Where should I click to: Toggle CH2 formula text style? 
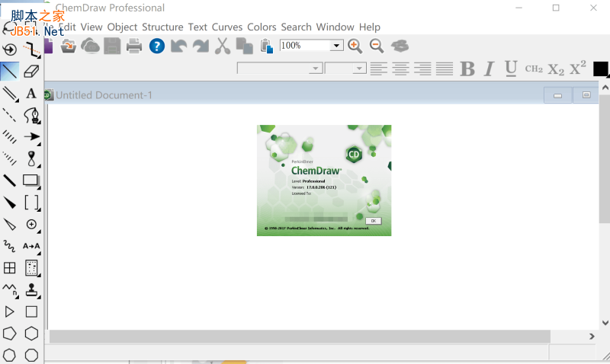click(534, 69)
